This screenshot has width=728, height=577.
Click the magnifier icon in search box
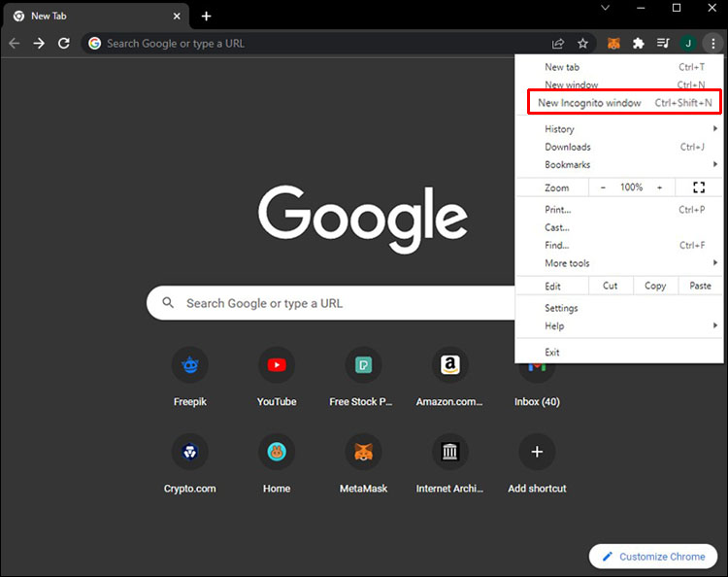(x=168, y=303)
